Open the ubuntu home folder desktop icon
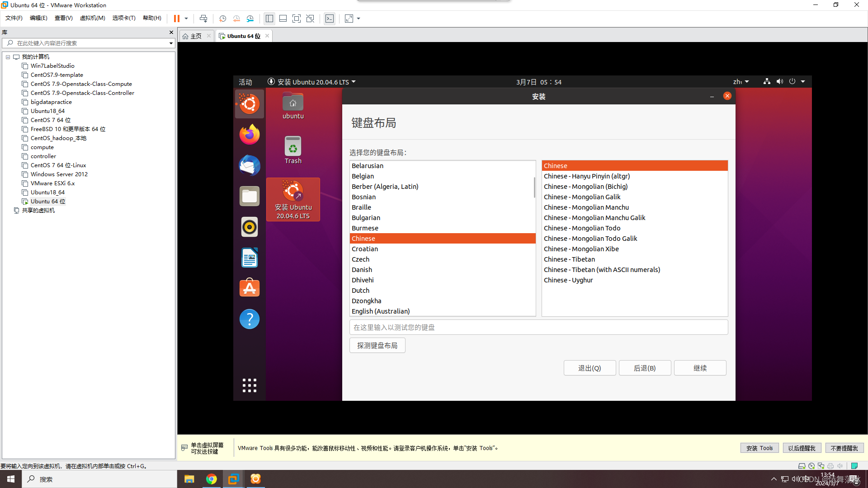 tap(293, 106)
